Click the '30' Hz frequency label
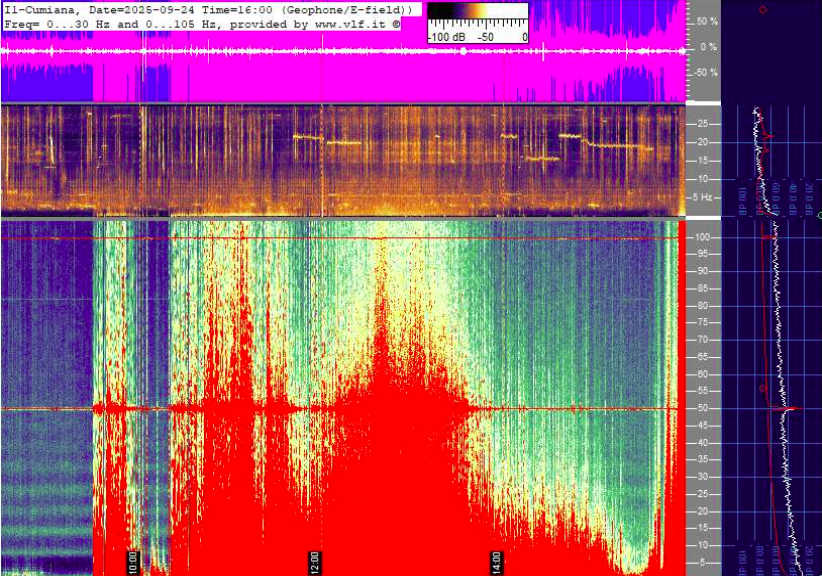Viewport: 822px width, 576px height. coord(702,477)
